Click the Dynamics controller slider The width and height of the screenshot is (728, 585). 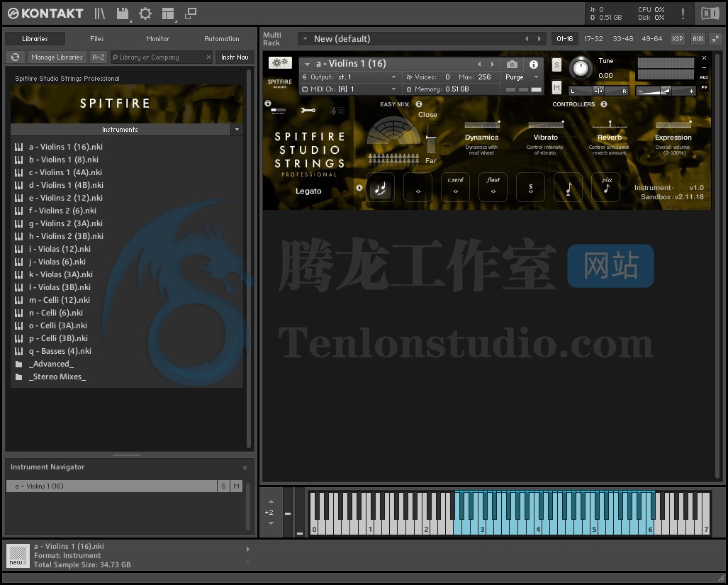point(482,124)
